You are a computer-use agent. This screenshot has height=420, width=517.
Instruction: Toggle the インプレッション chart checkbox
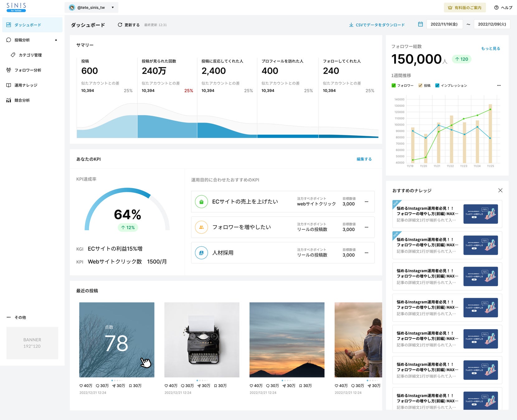point(437,86)
